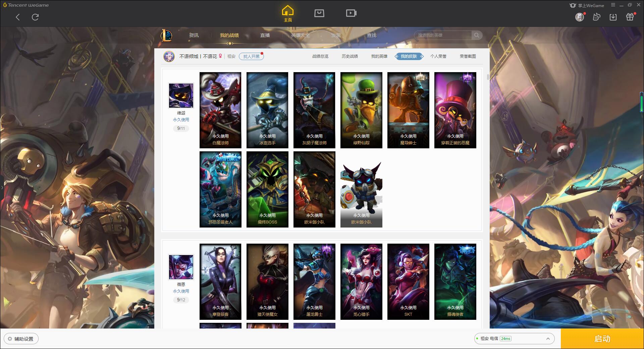Open the download manager icon
644x349 pixels.
[x=613, y=17]
